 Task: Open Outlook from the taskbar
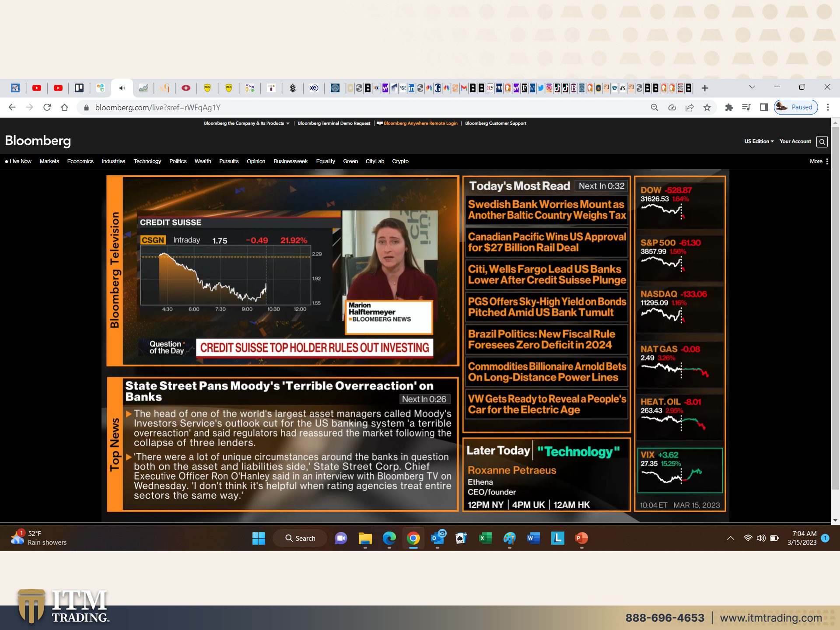(x=437, y=538)
